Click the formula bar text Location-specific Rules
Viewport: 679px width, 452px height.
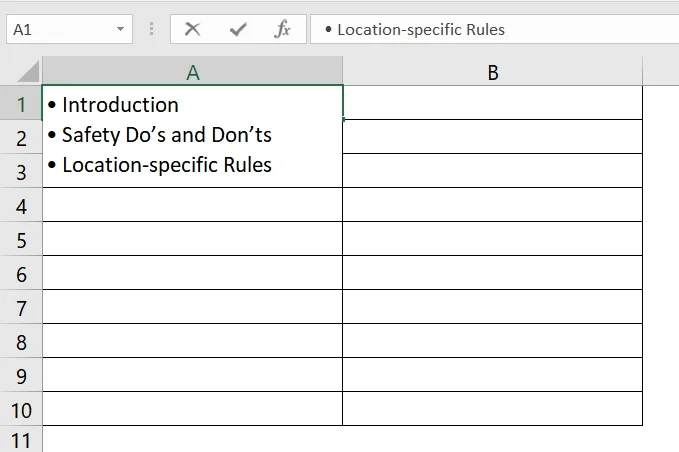point(421,29)
